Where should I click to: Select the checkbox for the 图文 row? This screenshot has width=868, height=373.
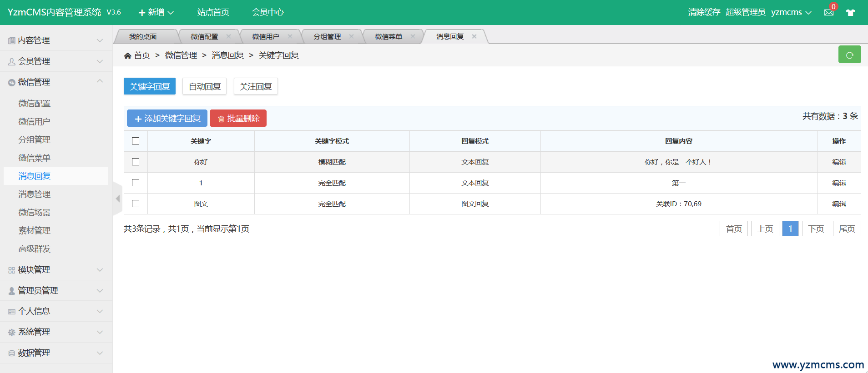[136, 204]
